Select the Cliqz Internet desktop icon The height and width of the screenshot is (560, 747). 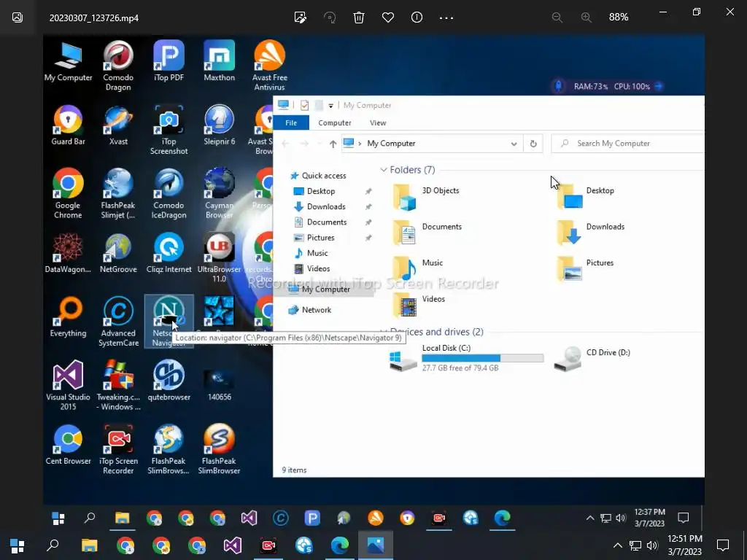[x=169, y=253]
